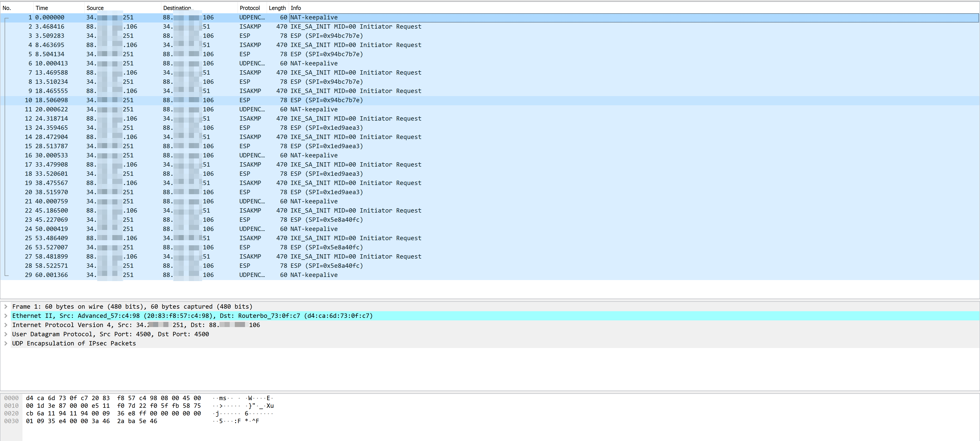Click hex offset 0020 in the bytes pane
The width and height of the screenshot is (980, 441).
tap(11, 413)
